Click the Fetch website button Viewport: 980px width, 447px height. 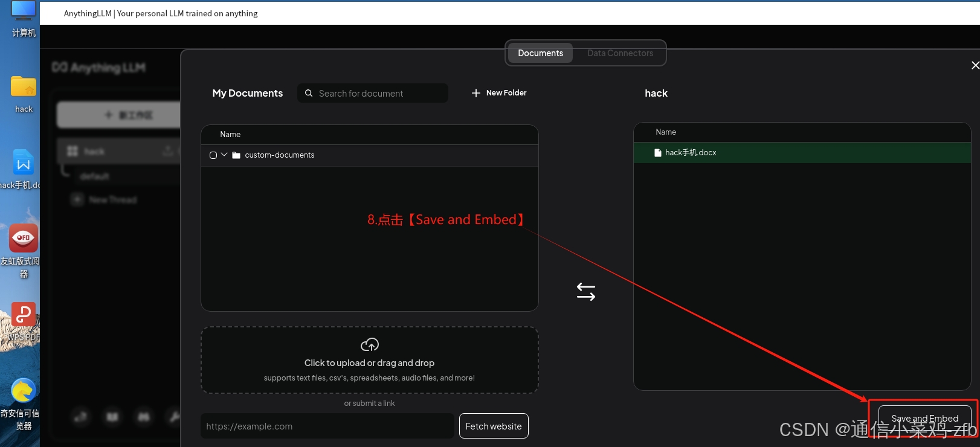coord(494,426)
